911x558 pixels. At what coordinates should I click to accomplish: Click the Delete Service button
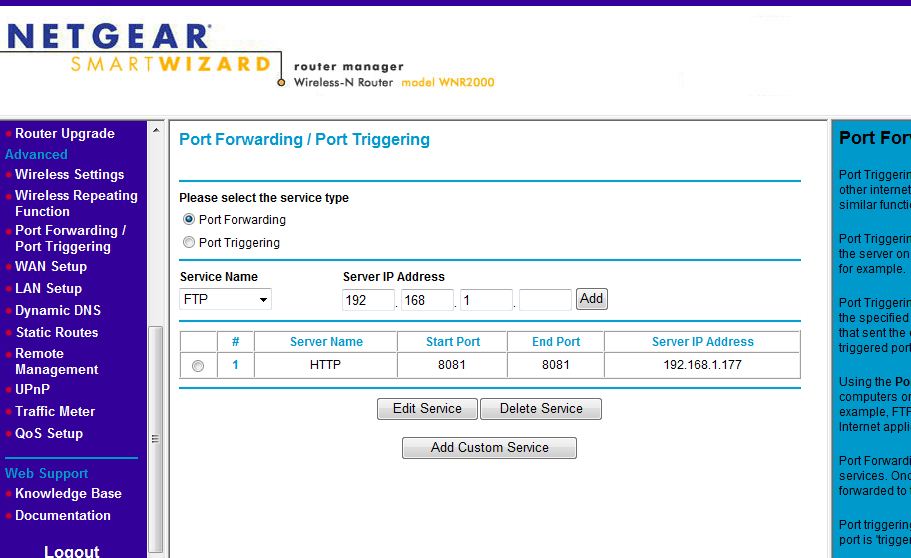pyautogui.click(x=541, y=409)
